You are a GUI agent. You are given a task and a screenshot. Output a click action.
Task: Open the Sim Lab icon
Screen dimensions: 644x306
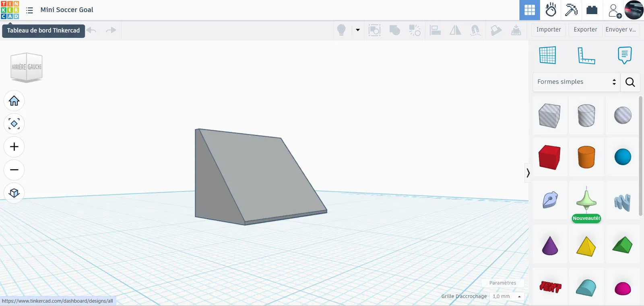coord(551,10)
